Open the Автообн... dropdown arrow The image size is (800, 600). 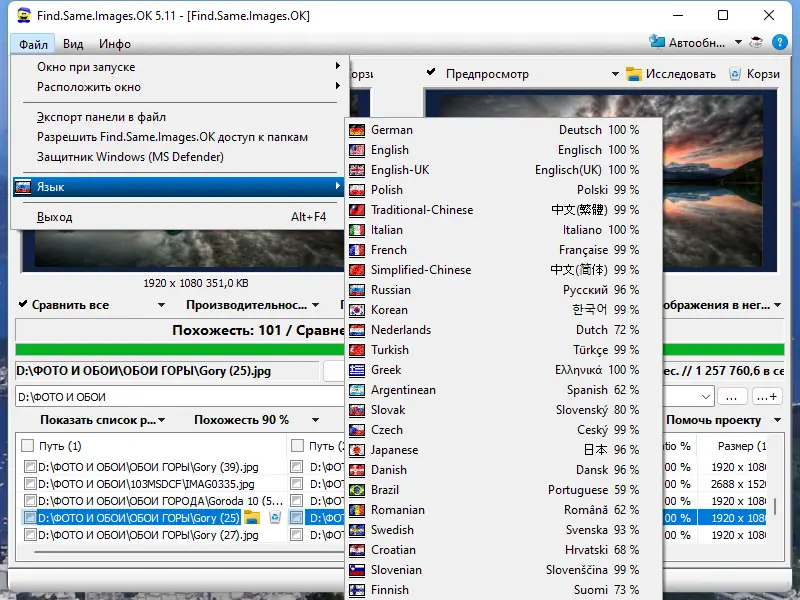738,42
